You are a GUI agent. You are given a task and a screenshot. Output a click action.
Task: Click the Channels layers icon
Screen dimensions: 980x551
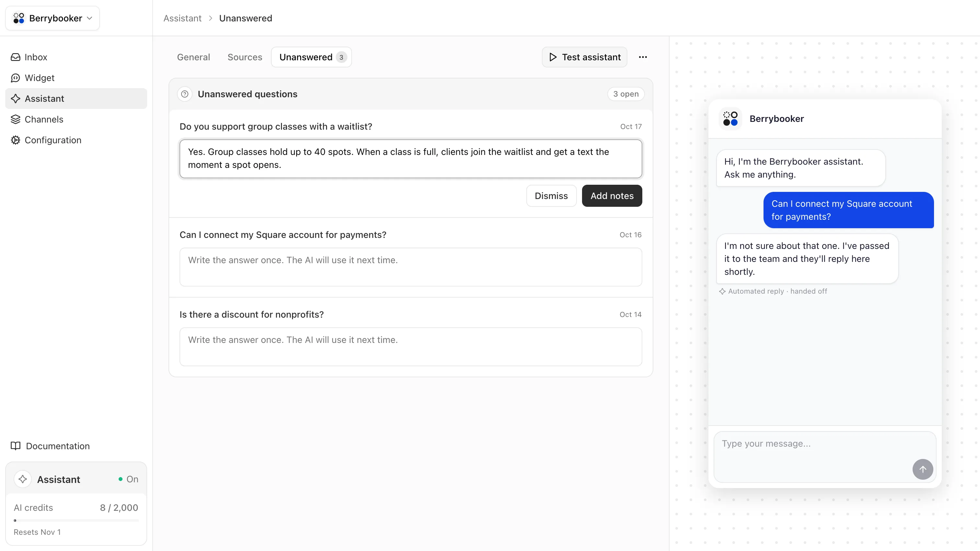point(16,120)
